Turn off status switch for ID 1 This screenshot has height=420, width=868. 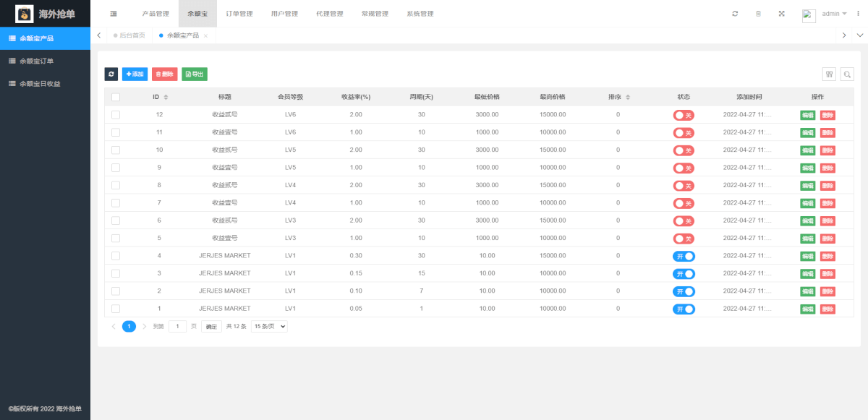tap(684, 309)
